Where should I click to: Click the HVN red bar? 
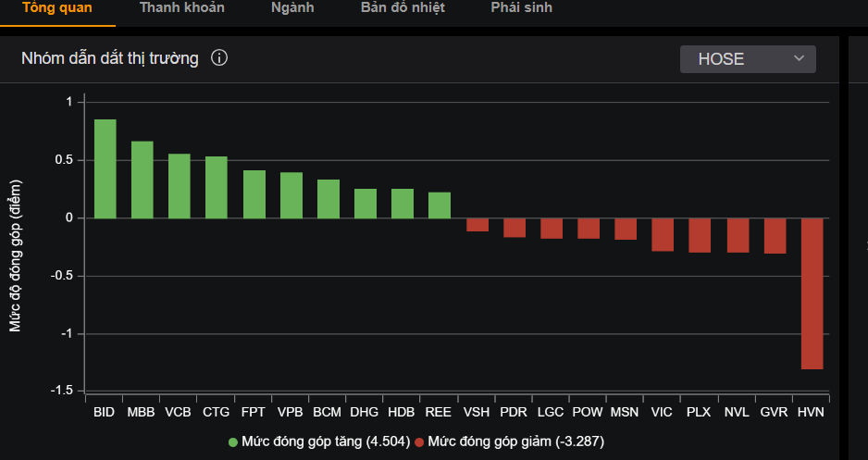coord(812,293)
